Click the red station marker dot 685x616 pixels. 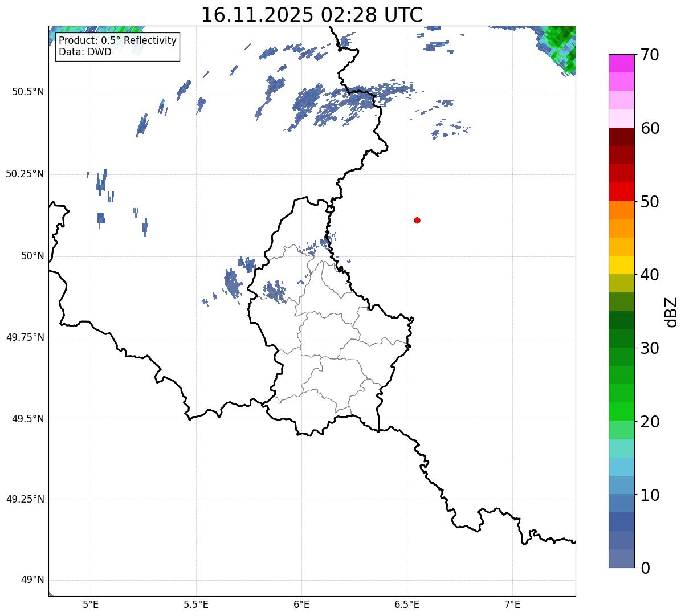click(x=417, y=220)
